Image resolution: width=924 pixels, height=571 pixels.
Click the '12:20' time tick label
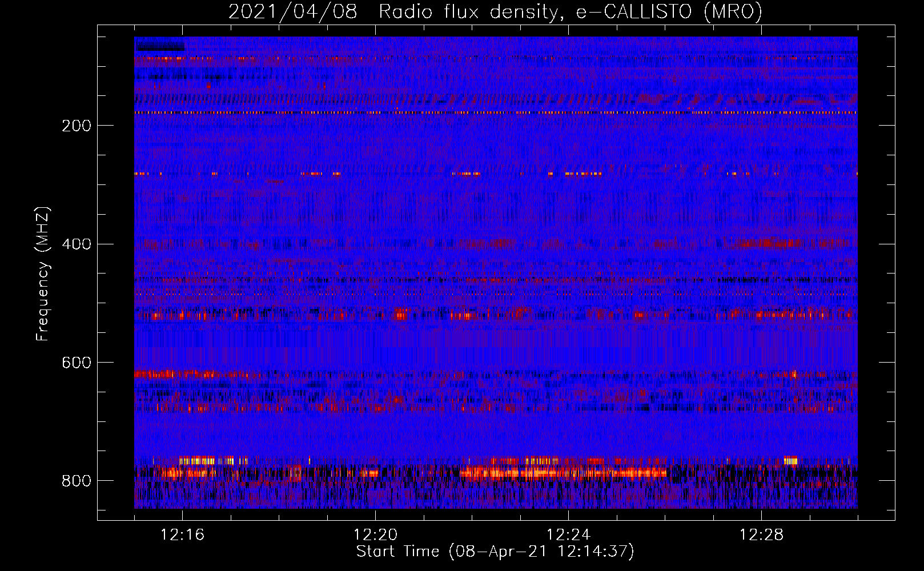pos(375,535)
